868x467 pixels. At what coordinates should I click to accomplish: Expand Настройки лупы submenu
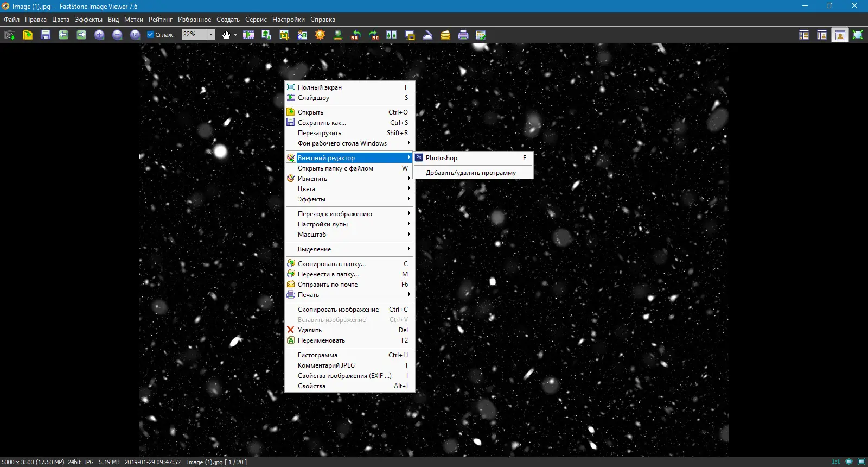point(349,224)
